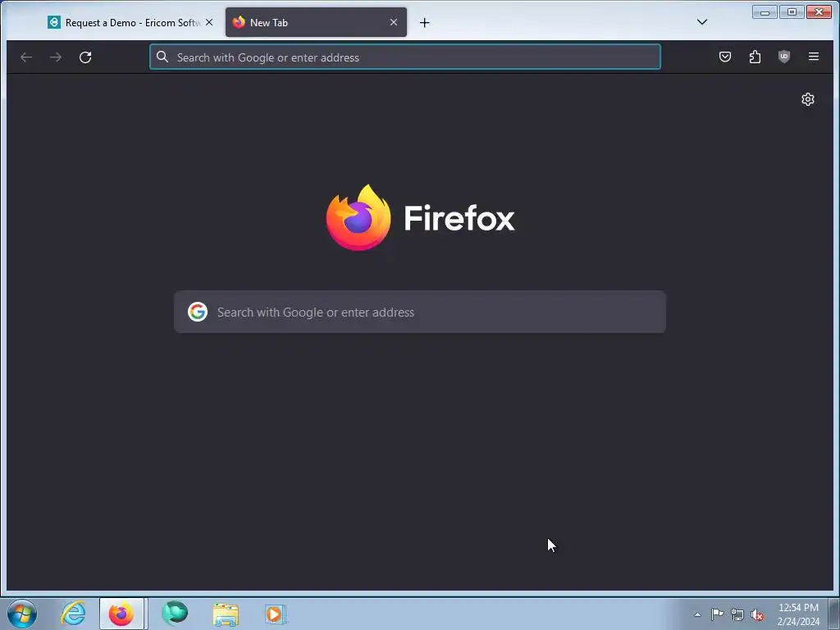
Task: Open clock showing 12:54 PM
Action: click(x=798, y=614)
